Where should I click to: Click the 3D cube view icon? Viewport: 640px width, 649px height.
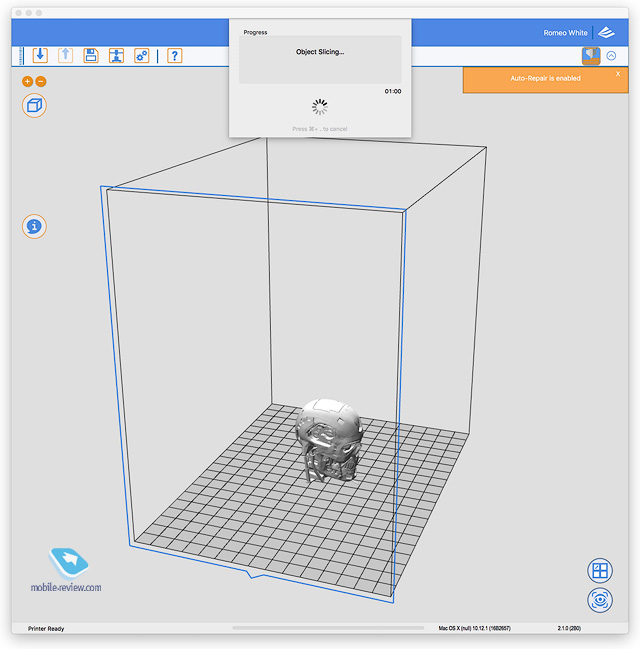point(34,106)
